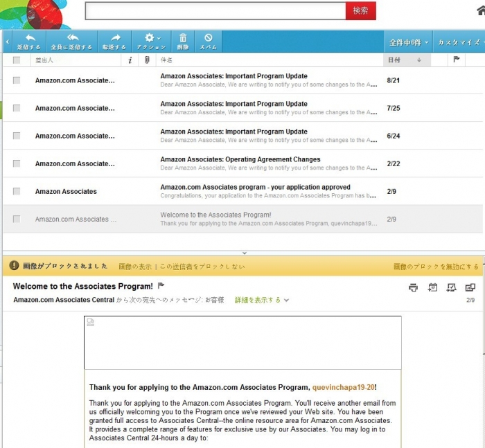Click 画像の表示 show images link
Image resolution: width=485 pixels, height=448 pixels.
pos(135,267)
